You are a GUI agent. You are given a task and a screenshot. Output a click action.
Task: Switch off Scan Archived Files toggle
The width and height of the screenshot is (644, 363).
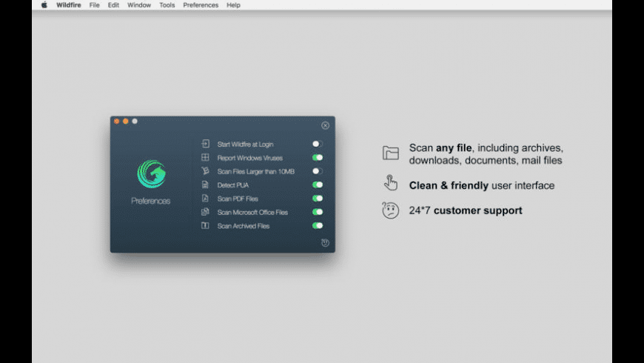317,225
